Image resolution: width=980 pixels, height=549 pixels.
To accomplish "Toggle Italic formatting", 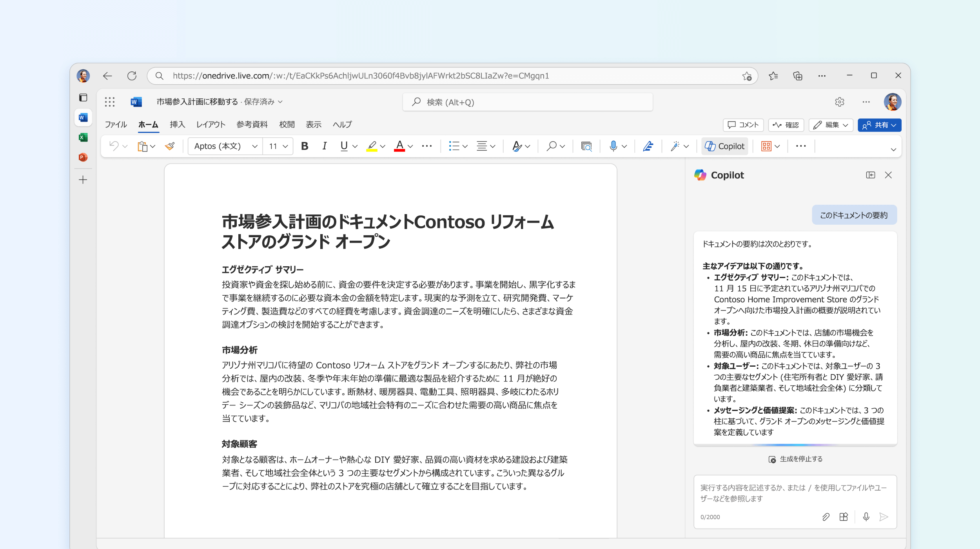I will pos(324,146).
